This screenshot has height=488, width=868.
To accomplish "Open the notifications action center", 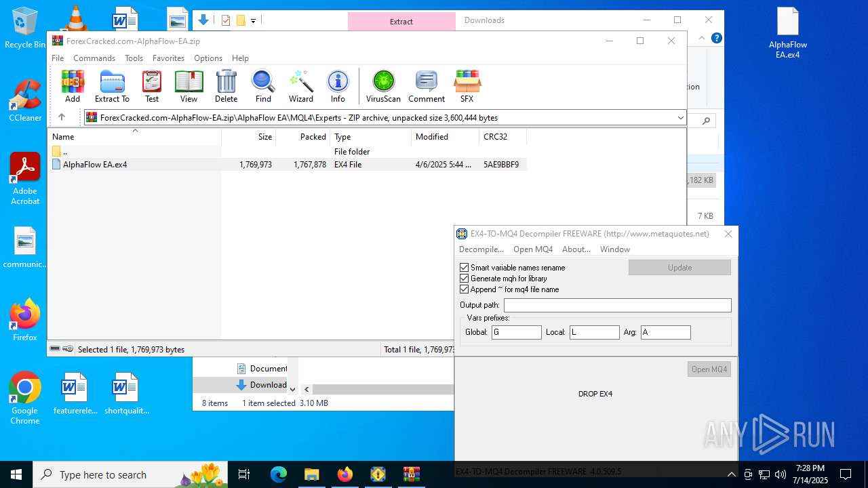I will click(x=846, y=474).
